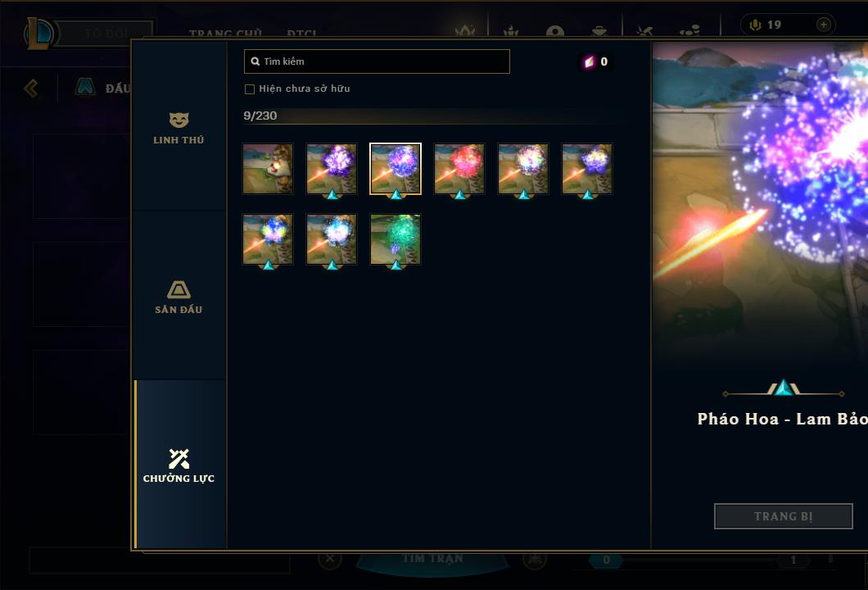
Task: Click the back chevron arrow at the left
Action: (31, 88)
